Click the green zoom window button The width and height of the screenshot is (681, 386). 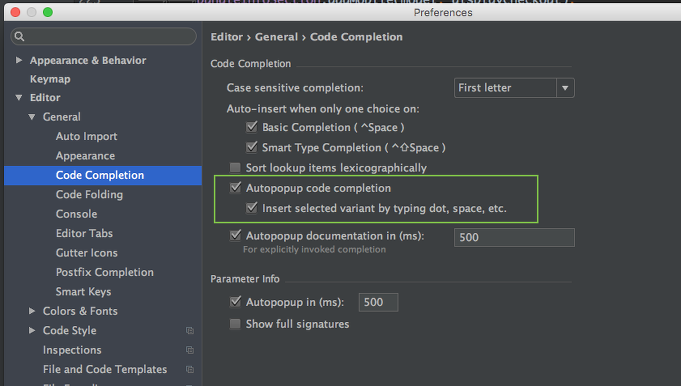coord(48,12)
